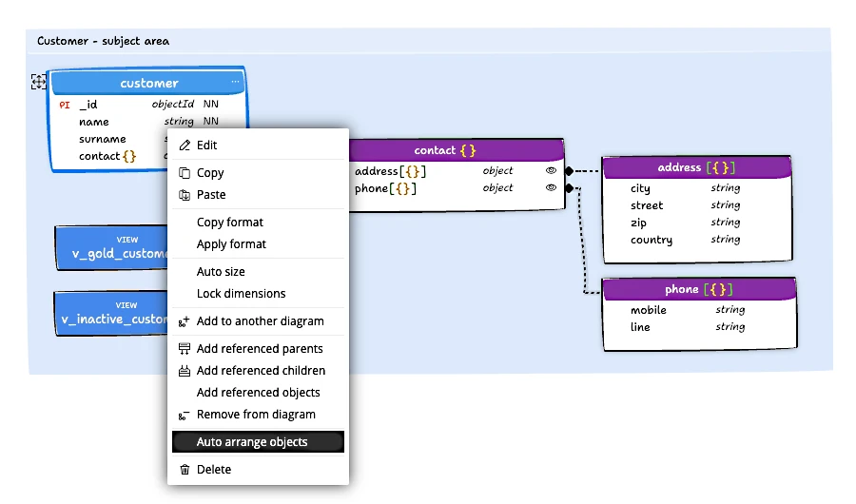Select the v_inactive_customer view box
The height and width of the screenshot is (504, 856).
[x=111, y=314]
